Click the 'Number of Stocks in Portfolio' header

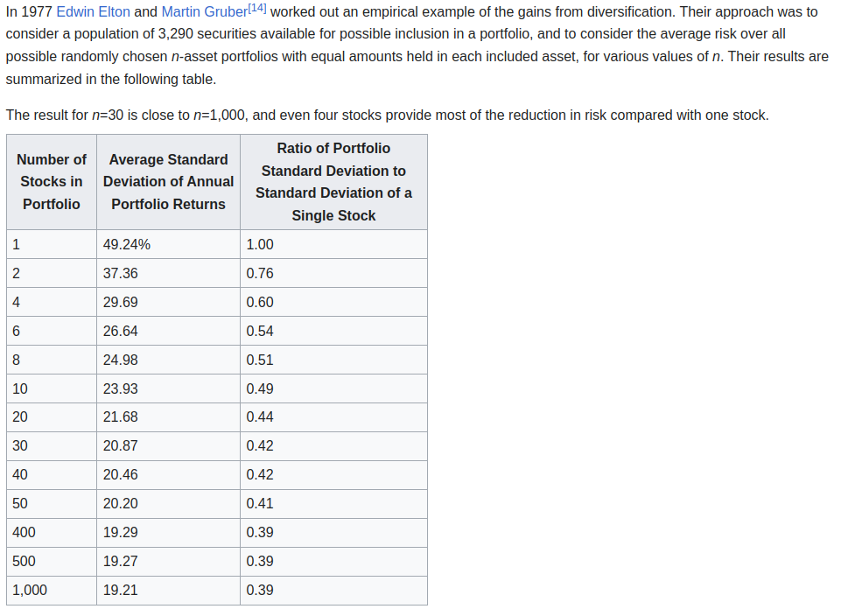[52, 182]
